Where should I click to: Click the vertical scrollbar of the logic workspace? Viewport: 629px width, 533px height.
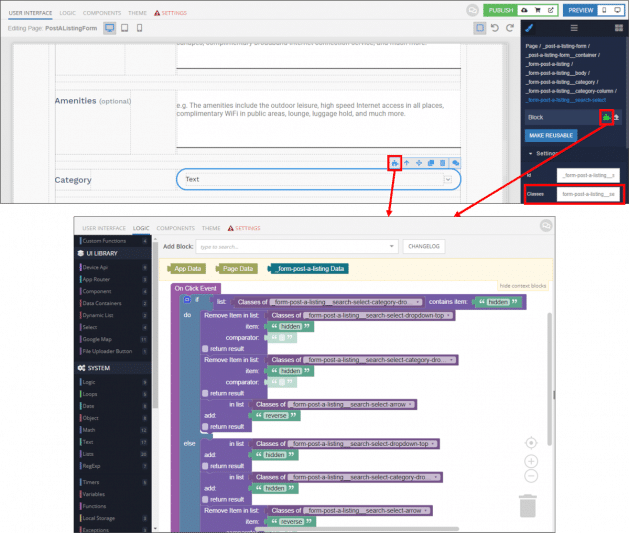pos(549,379)
